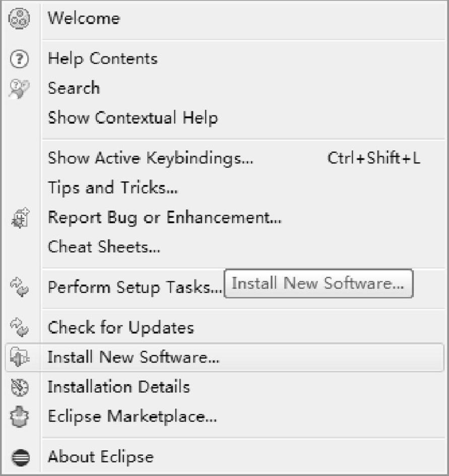Click the Eclipse Marketplace icon

[20, 416]
